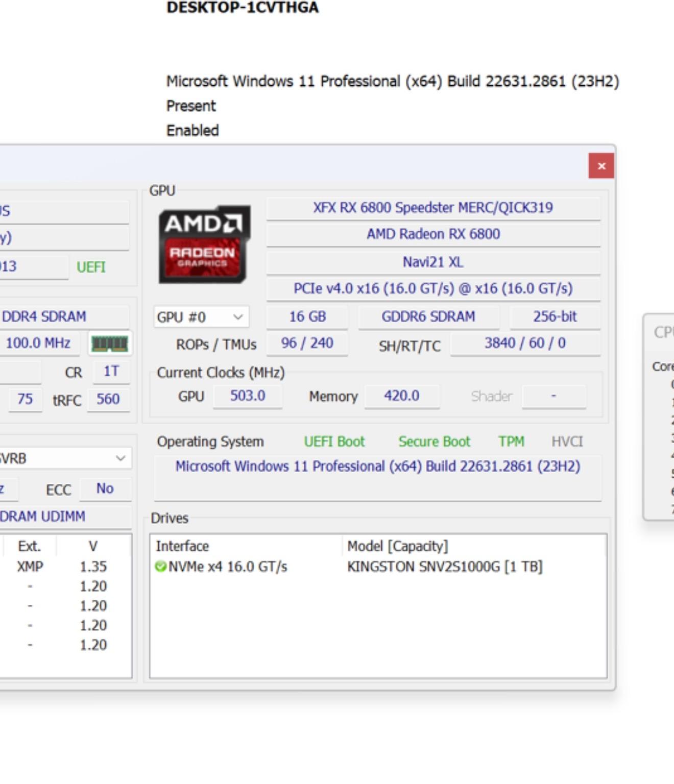Click the 100.0 MHz memory clock value
The width and height of the screenshot is (674, 784).
coord(40,344)
